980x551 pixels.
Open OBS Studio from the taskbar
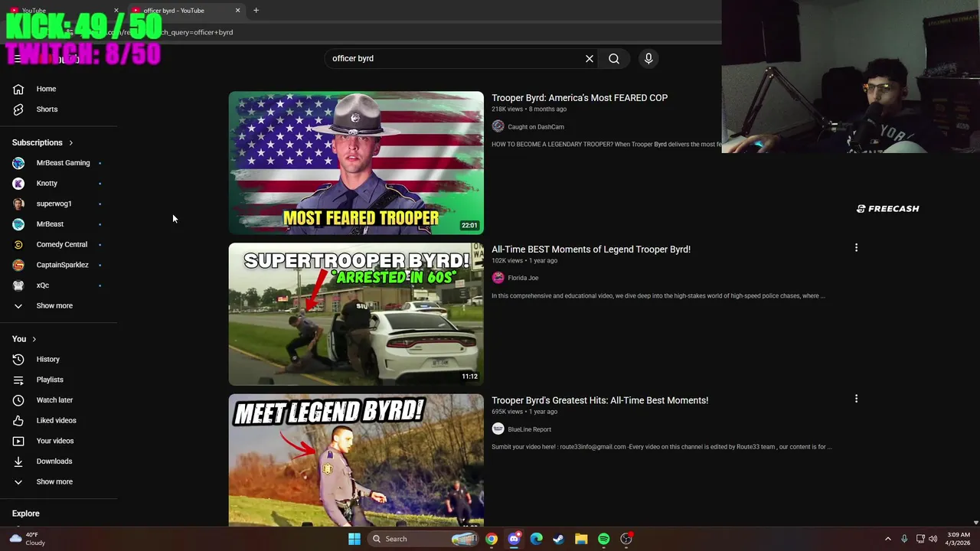point(626,539)
